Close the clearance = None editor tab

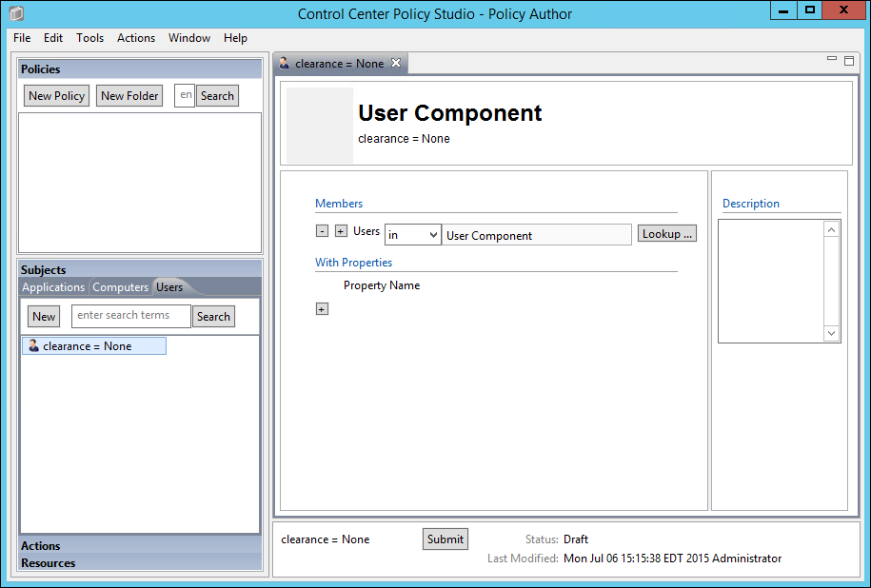[x=397, y=64]
